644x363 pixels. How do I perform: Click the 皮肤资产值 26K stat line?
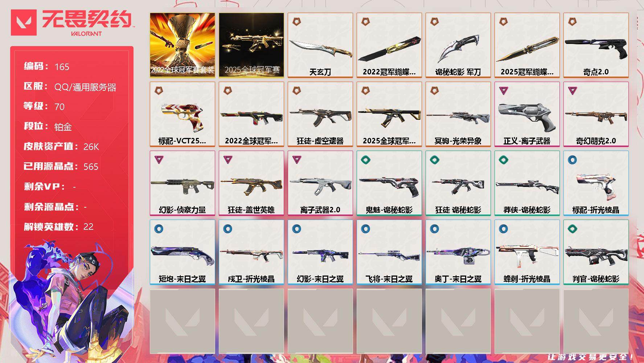(61, 146)
